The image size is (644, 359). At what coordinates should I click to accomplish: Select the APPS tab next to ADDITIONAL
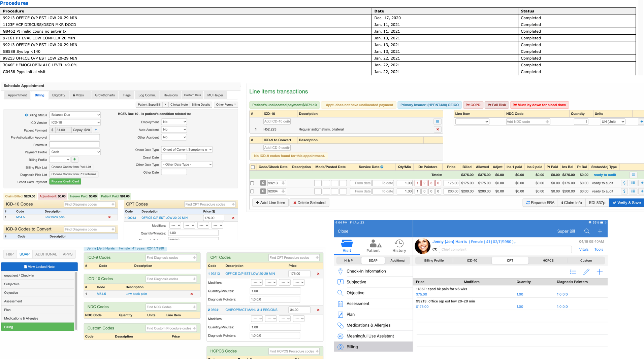tap(68, 254)
